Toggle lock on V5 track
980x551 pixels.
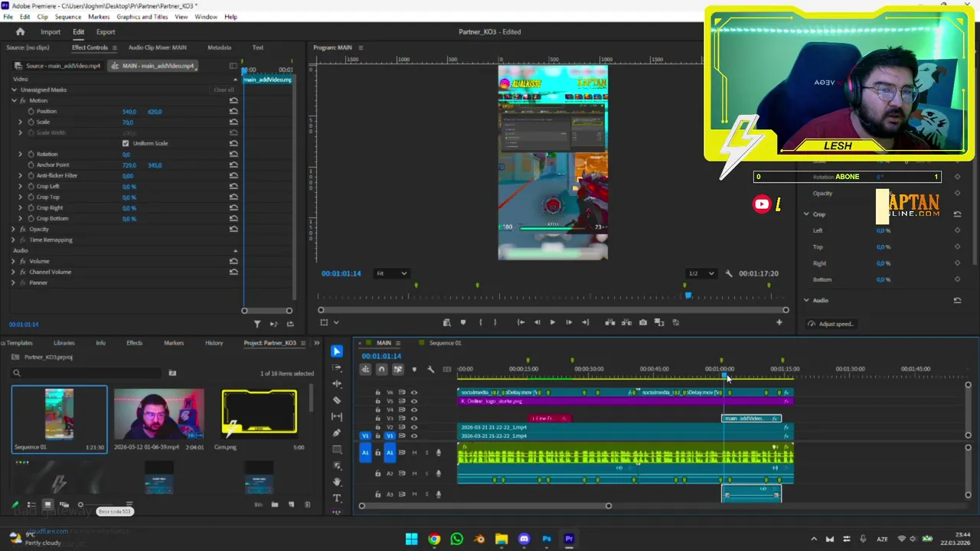point(377,401)
